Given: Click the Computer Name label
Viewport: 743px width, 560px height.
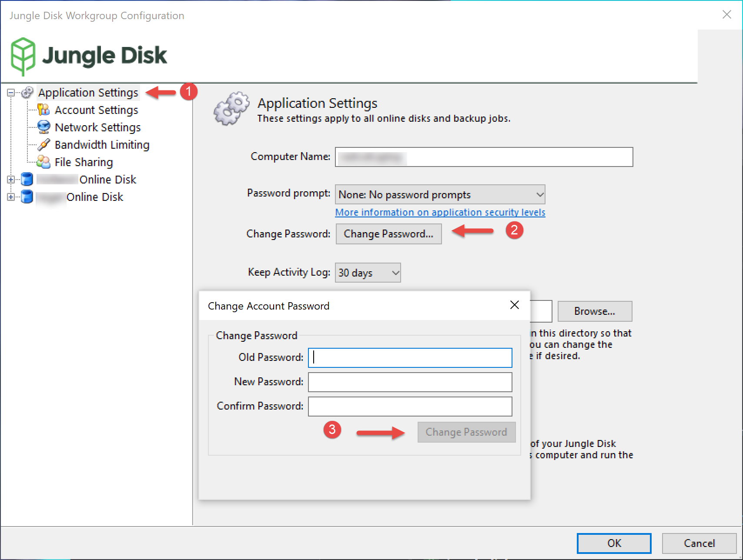Looking at the screenshot, I should [x=290, y=157].
